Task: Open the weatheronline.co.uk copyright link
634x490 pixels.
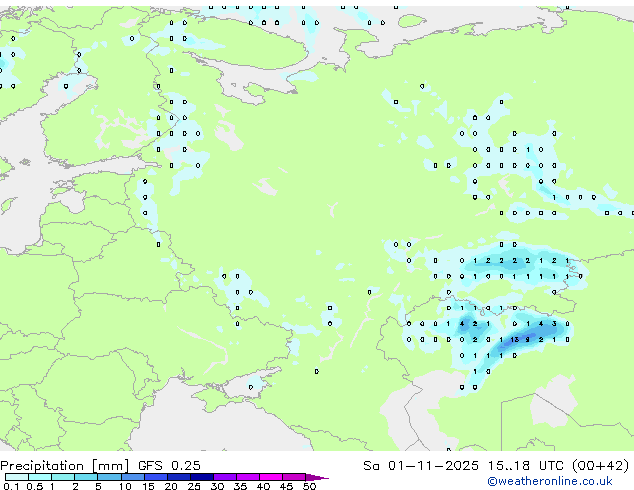Action: (549, 481)
